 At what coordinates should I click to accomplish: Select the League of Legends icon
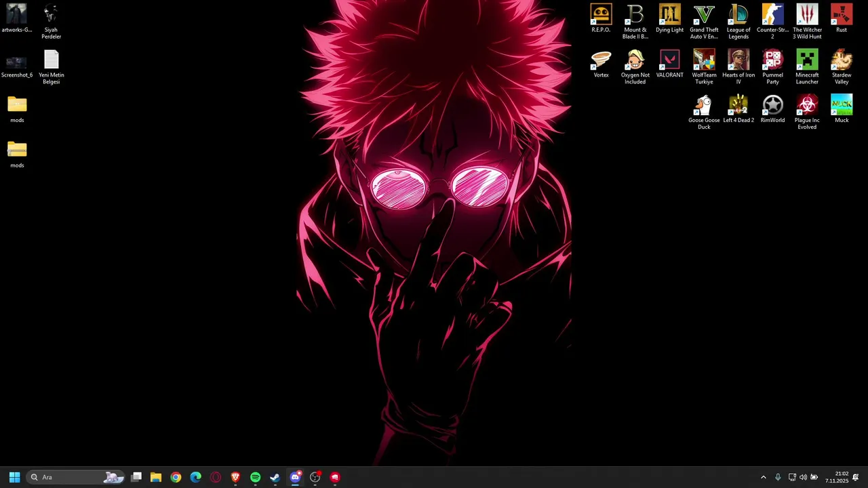coord(738,22)
